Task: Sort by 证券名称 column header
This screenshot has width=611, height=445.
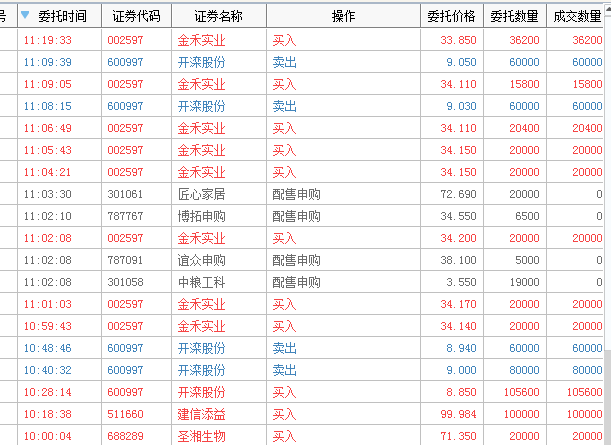Action: coord(219,16)
